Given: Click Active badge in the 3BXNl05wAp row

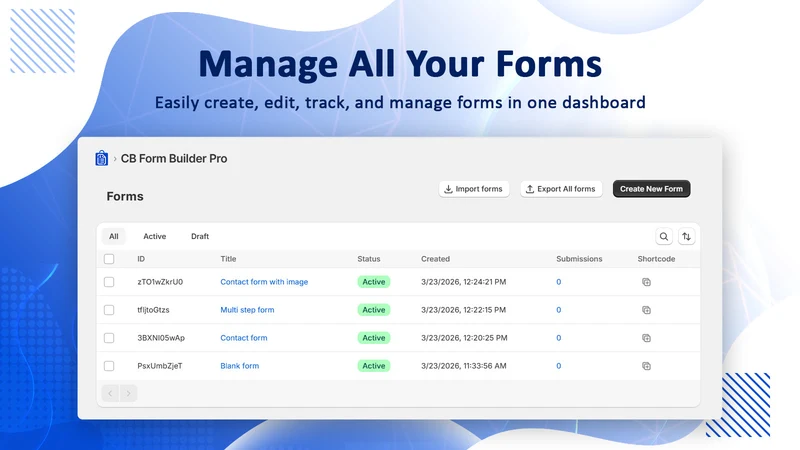Looking at the screenshot, I should 373,338.
